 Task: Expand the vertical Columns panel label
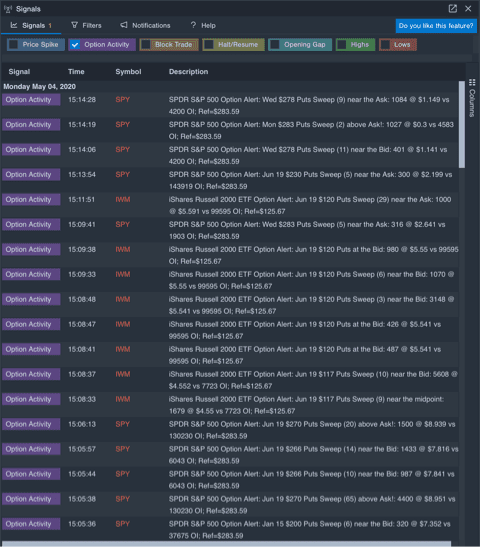(x=472, y=103)
